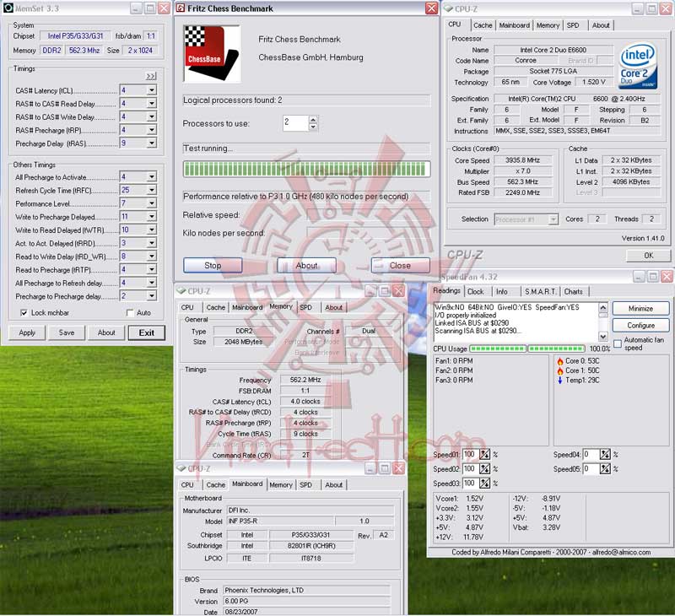Viewport: 675px width, 616px height.
Task: Open Read to Precharge (tRTP) dropdown
Action: pos(152,269)
